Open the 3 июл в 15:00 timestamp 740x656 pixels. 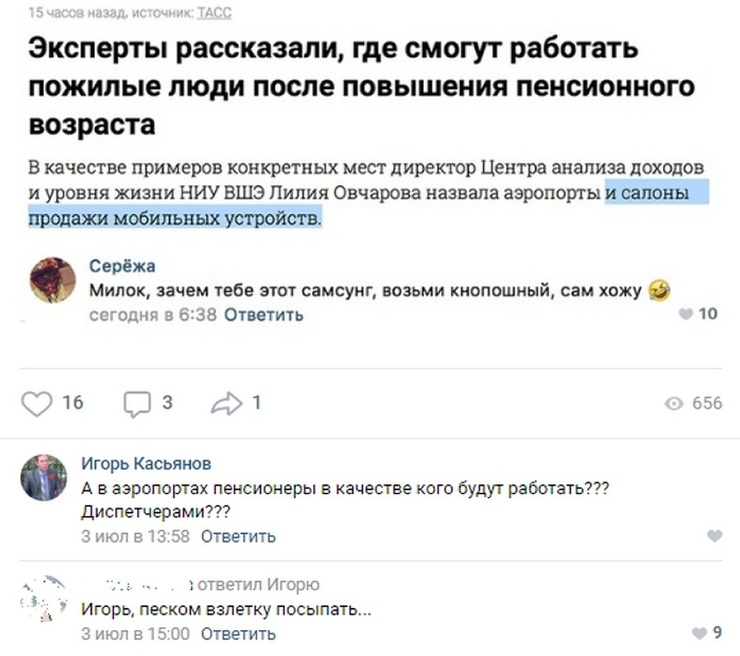click(x=135, y=633)
